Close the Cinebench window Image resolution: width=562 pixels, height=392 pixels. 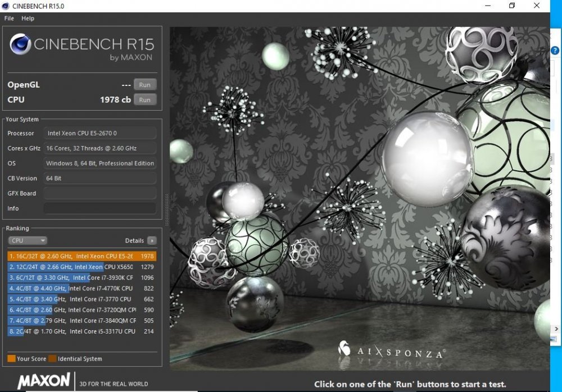click(537, 6)
